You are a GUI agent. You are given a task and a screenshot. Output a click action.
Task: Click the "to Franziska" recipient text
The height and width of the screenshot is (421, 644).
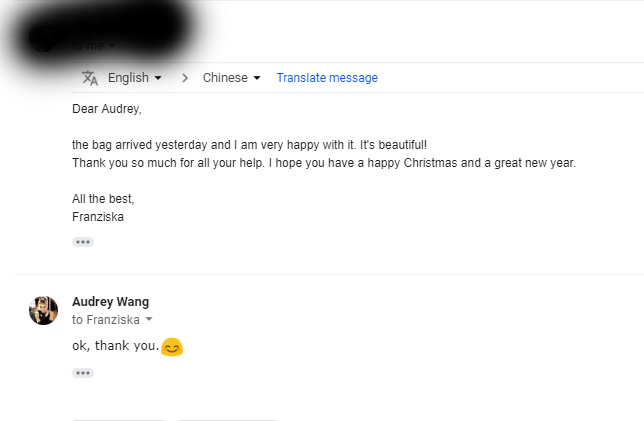click(x=106, y=320)
